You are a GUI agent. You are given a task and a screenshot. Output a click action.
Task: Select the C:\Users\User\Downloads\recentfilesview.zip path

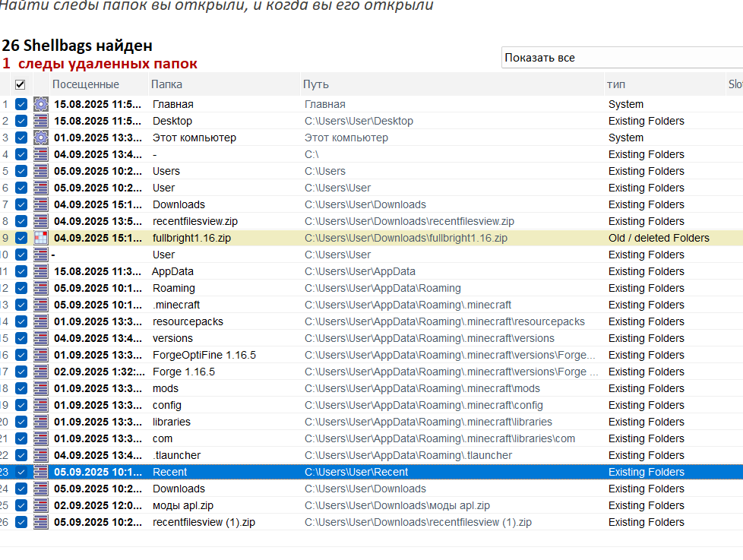tap(409, 221)
